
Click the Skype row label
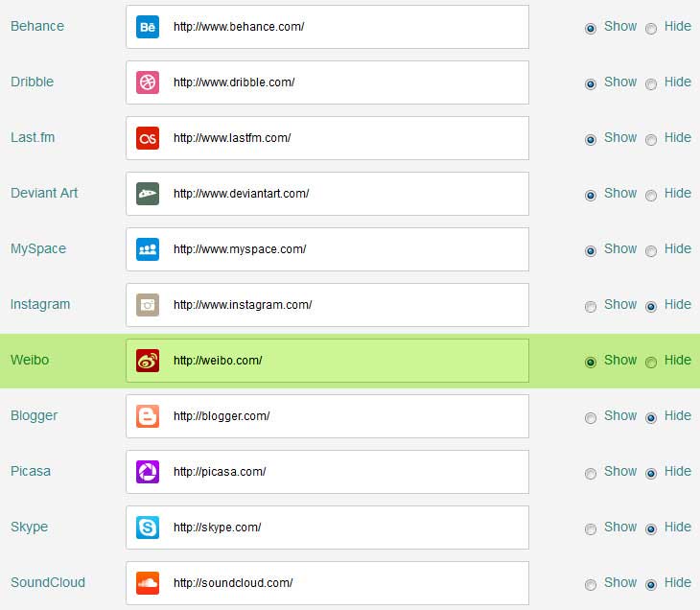[x=29, y=527]
